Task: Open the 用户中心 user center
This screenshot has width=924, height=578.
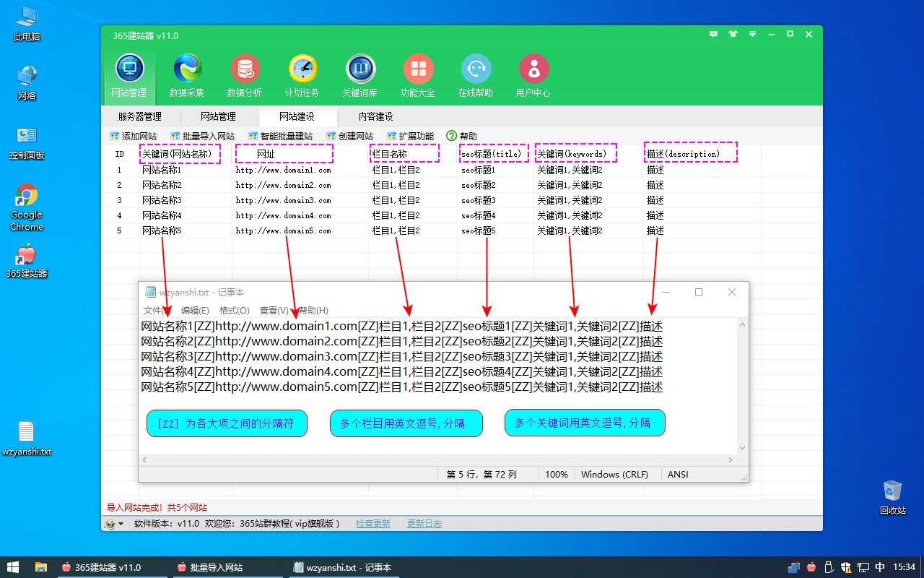Action: pyautogui.click(x=533, y=76)
